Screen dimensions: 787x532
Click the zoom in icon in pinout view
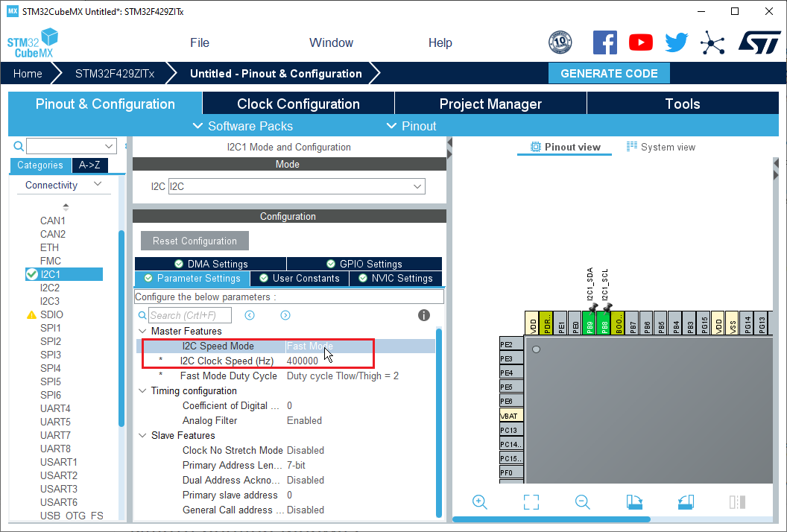tap(480, 502)
